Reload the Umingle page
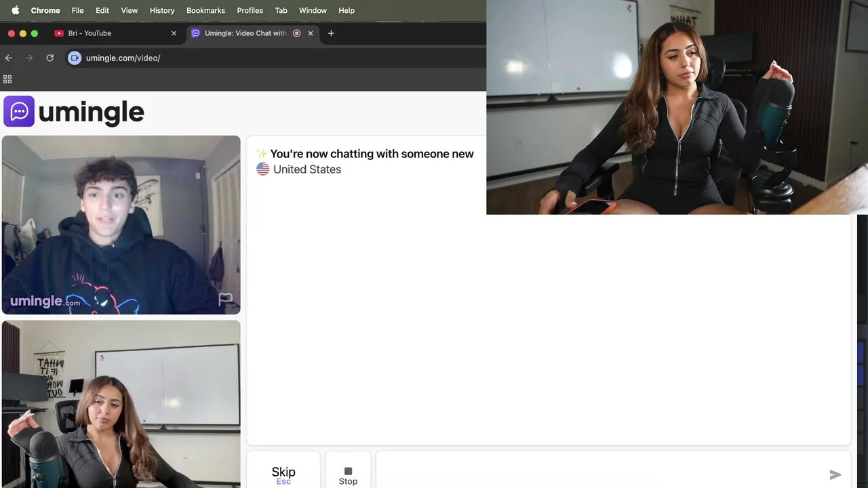 tap(50, 58)
